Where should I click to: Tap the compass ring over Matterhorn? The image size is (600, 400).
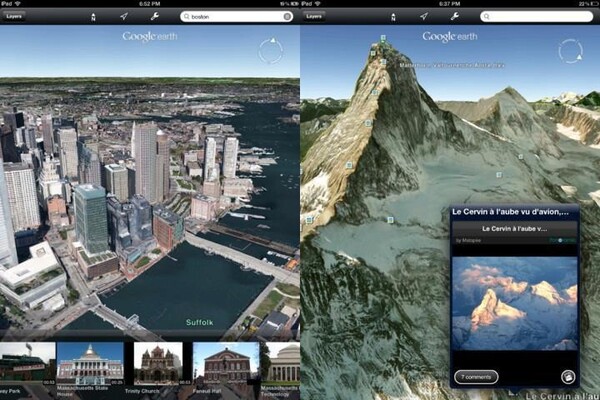[x=570, y=51]
